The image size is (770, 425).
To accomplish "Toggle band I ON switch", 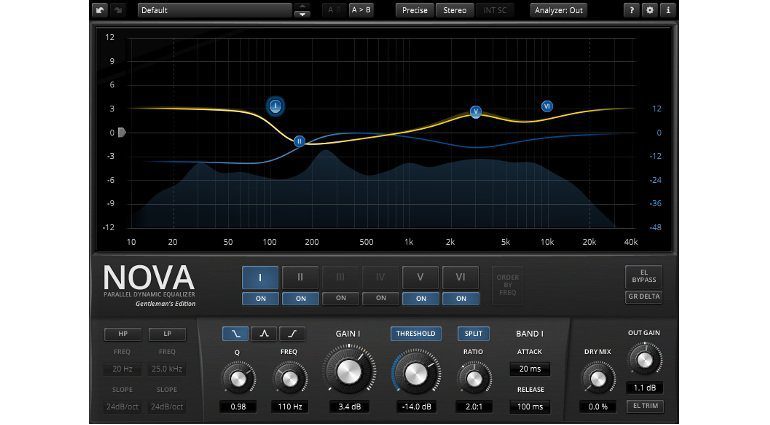I will tap(261, 298).
